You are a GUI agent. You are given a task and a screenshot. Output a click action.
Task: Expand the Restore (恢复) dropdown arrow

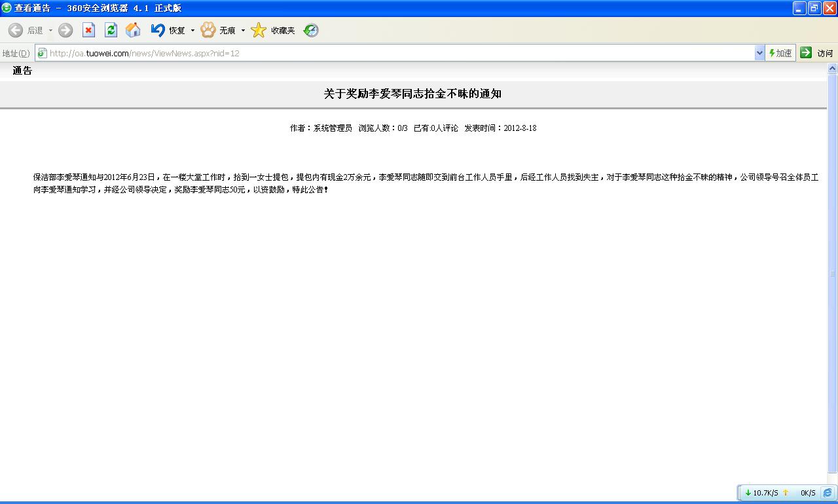point(192,31)
